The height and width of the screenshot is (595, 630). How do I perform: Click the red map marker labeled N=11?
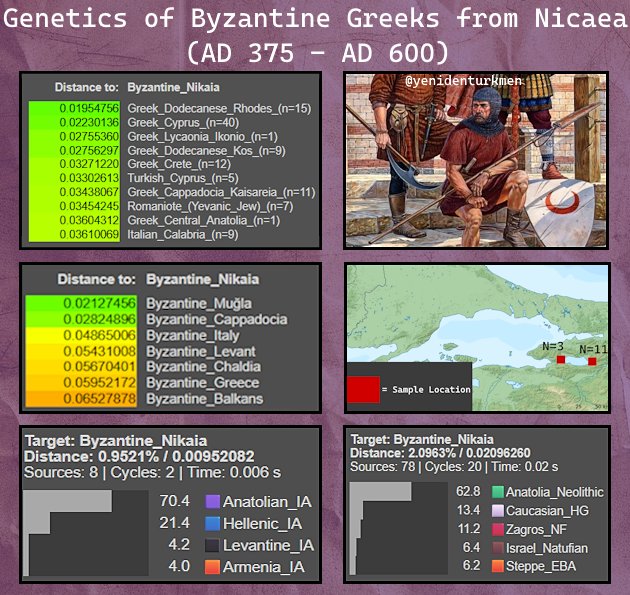pos(592,362)
